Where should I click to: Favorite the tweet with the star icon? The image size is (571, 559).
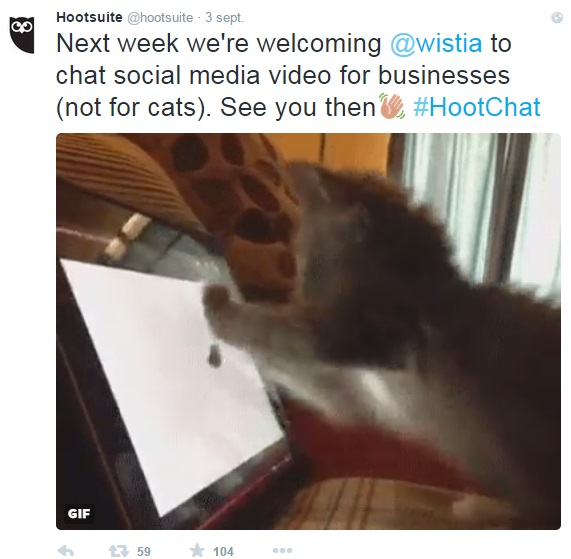pos(197,550)
